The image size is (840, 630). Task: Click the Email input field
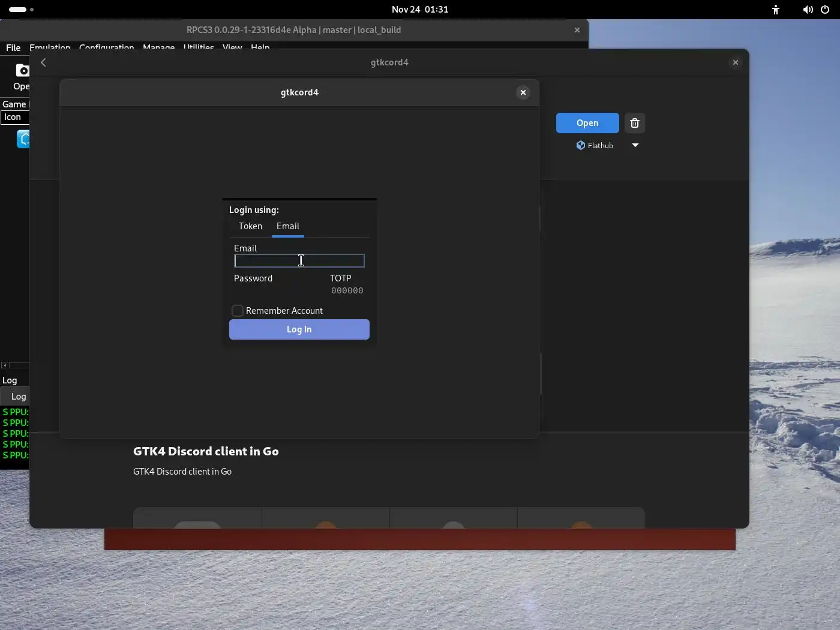299,260
